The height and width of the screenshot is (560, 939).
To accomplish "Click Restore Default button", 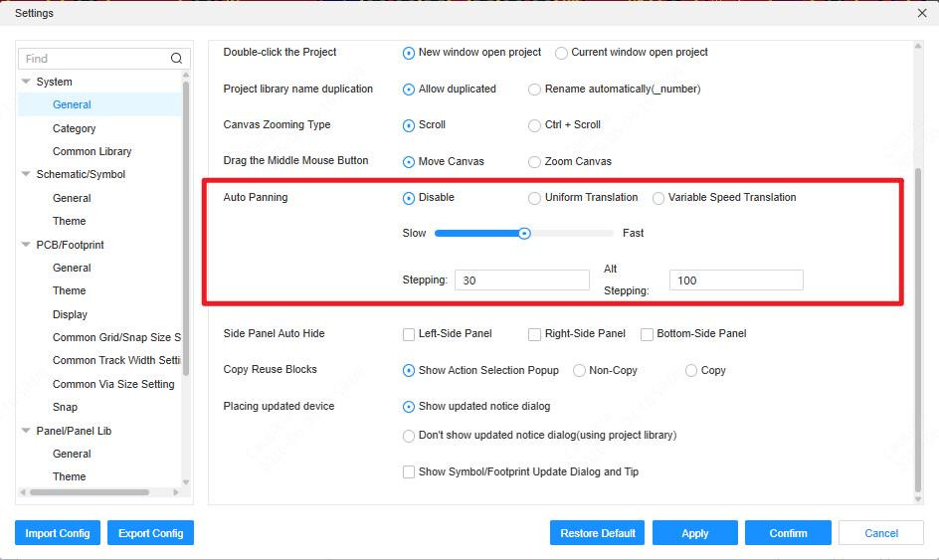I will [x=597, y=533].
